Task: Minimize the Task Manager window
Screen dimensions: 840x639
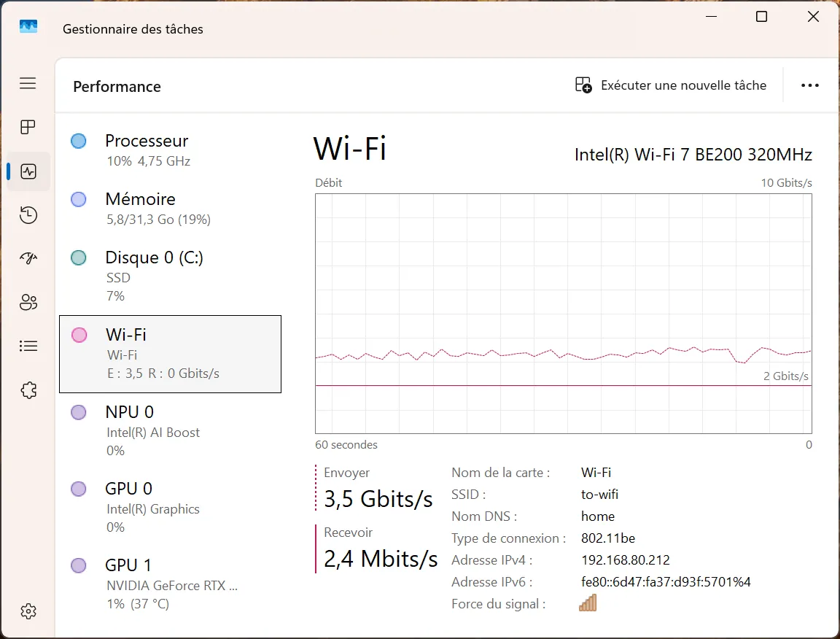Action: pyautogui.click(x=712, y=17)
